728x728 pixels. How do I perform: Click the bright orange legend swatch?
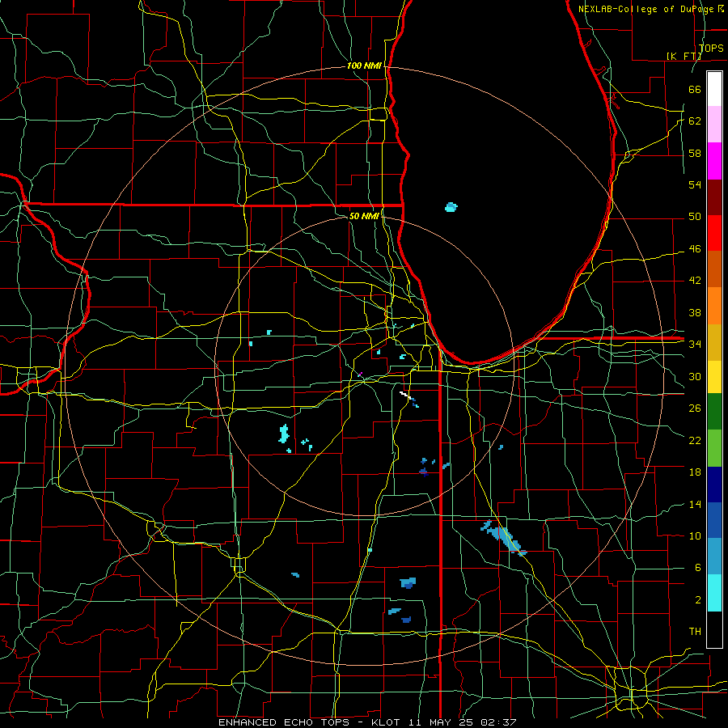714,306
